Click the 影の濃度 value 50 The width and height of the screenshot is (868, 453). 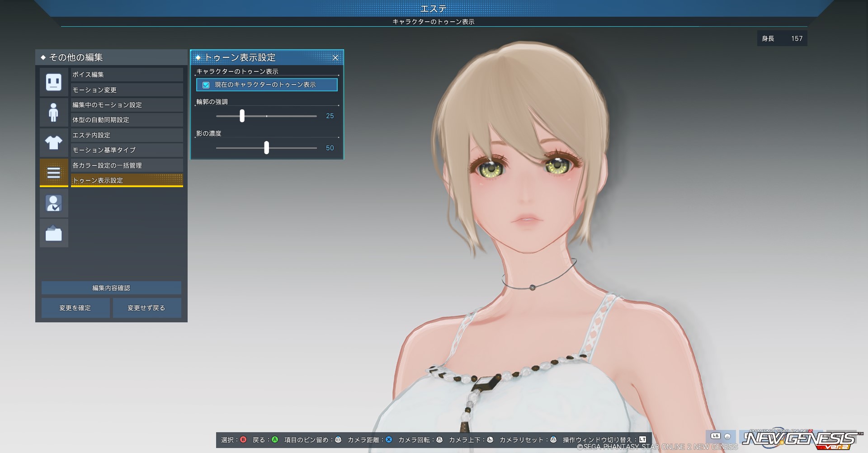point(330,148)
